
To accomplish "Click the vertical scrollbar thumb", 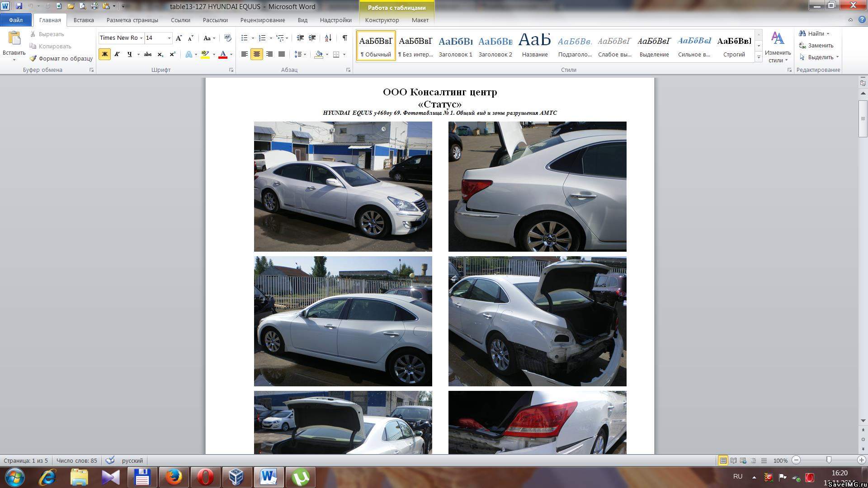I will [x=863, y=118].
